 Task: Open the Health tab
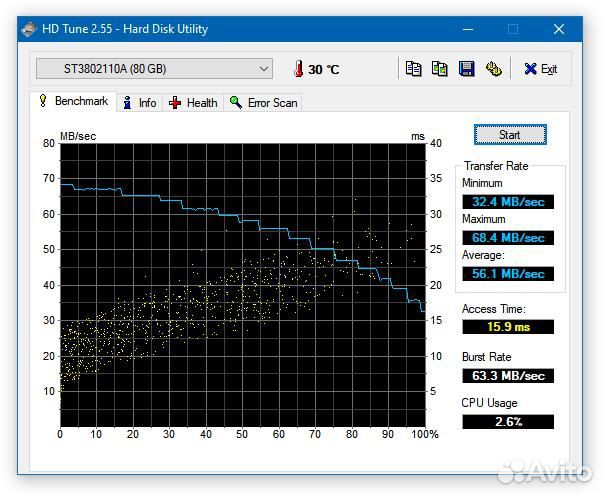pyautogui.click(x=193, y=103)
